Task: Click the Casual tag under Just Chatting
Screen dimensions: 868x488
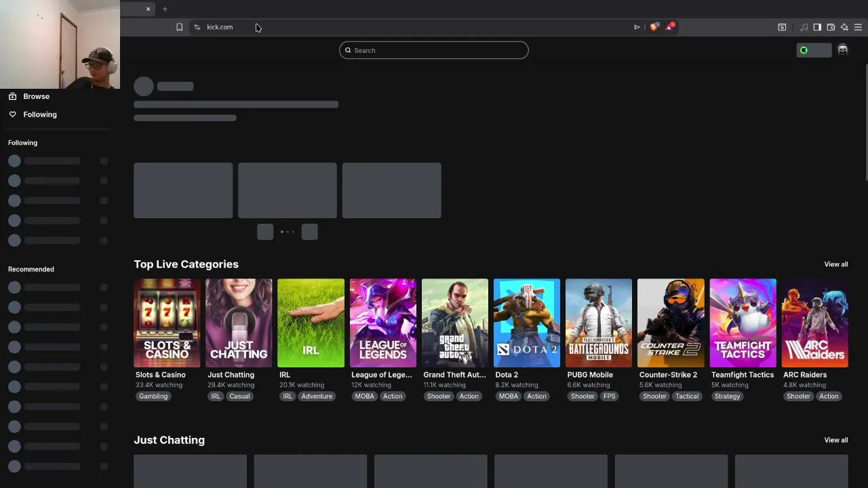Action: [x=239, y=396]
